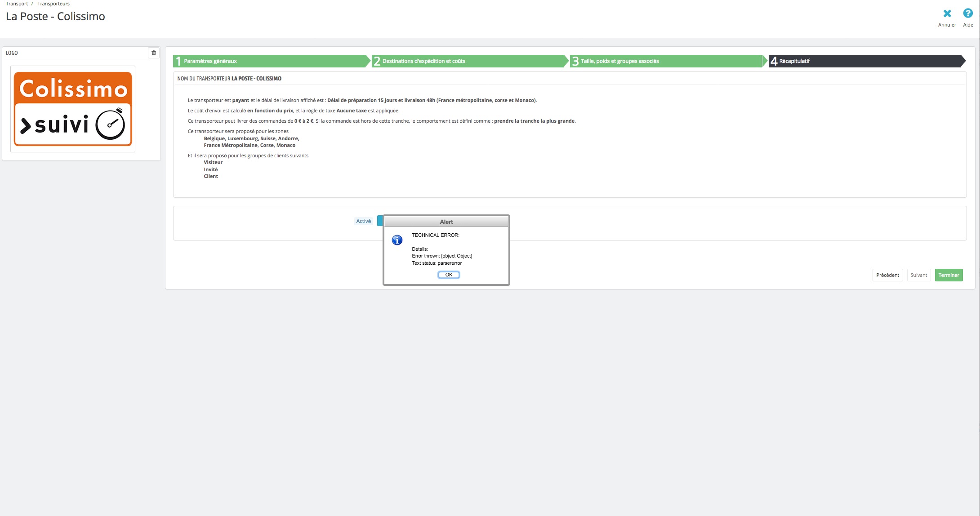Click the 'Invité' group entry

pyautogui.click(x=210, y=169)
